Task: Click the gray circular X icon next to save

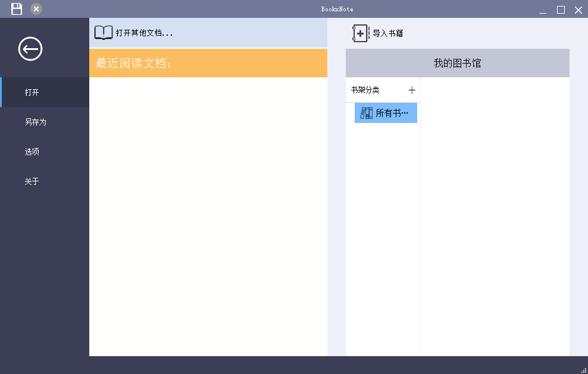Action: click(37, 9)
